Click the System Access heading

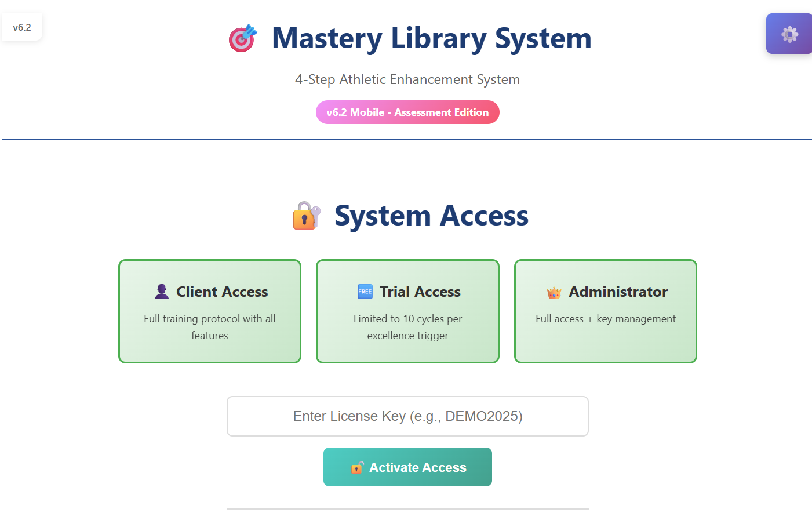(431, 216)
